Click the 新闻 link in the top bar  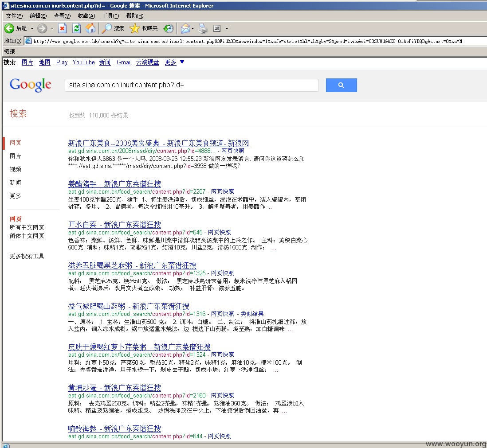(105, 62)
